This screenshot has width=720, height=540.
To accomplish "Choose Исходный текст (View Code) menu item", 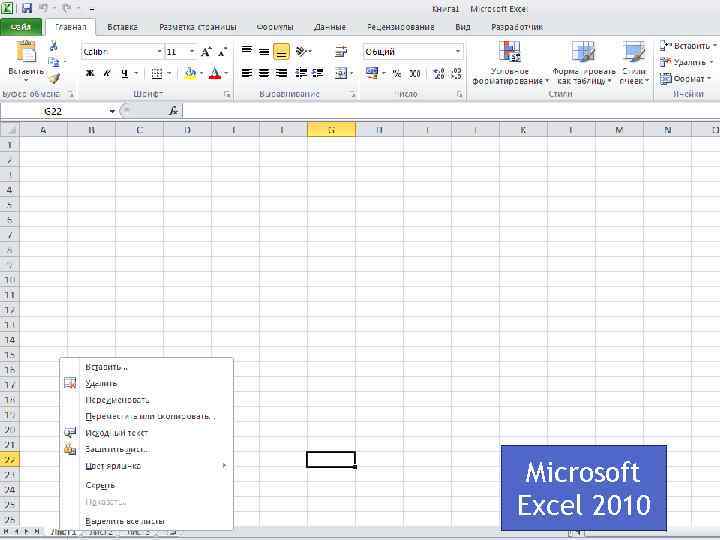I will point(146,433).
